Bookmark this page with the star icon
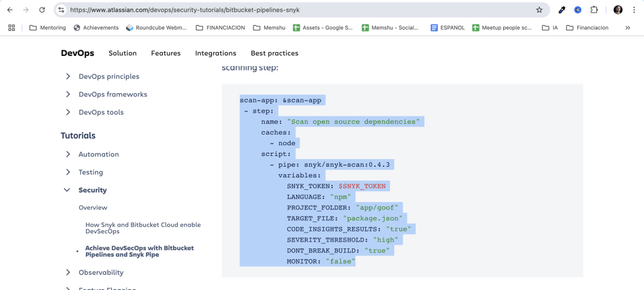 pyautogui.click(x=539, y=10)
